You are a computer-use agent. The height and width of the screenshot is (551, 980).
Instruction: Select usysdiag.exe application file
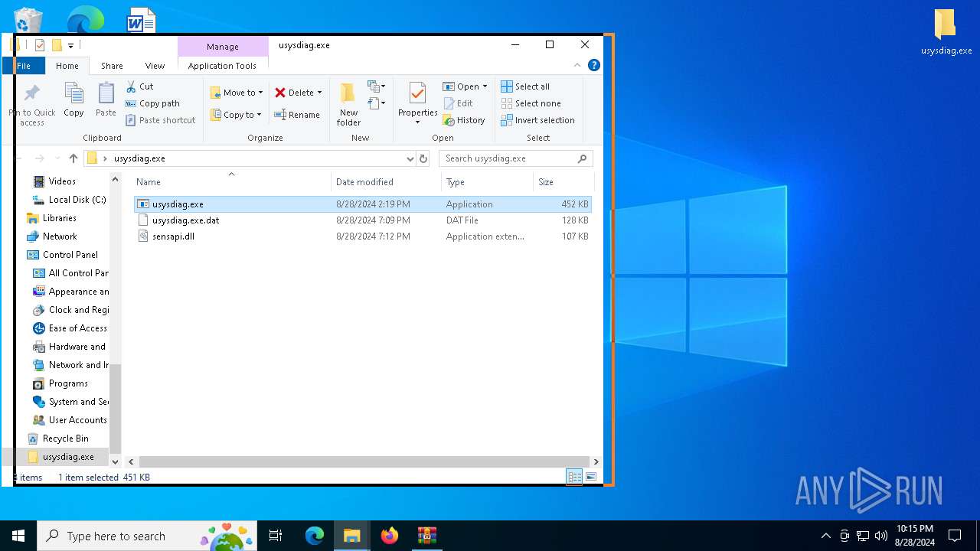[362, 204]
